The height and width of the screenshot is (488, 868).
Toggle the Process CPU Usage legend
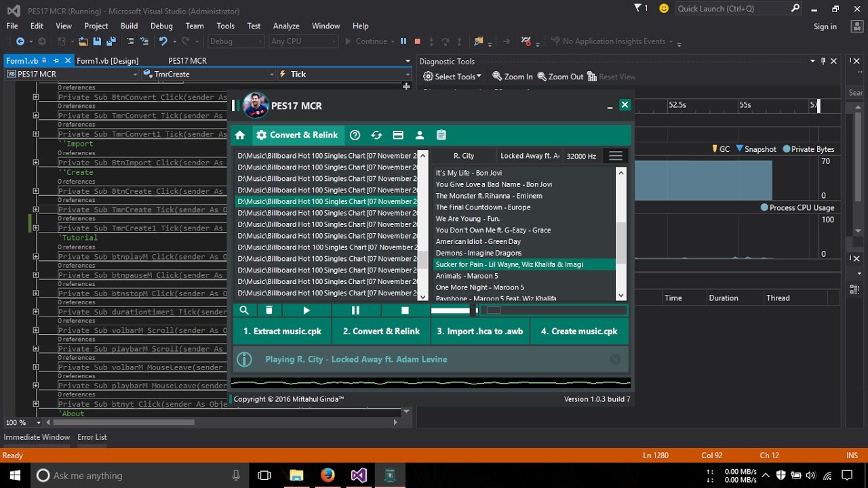[x=797, y=207]
